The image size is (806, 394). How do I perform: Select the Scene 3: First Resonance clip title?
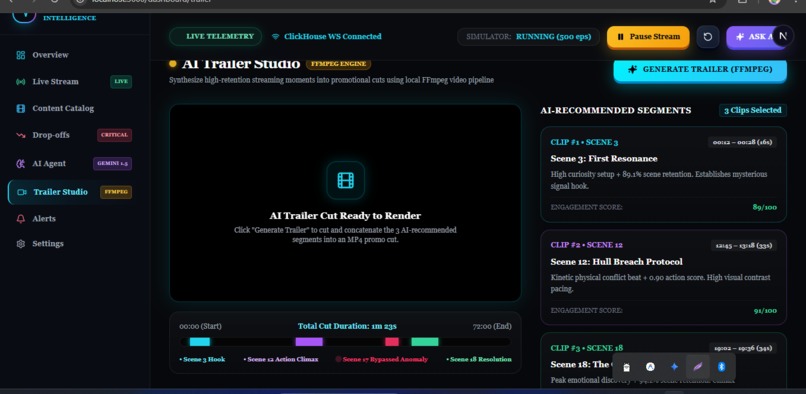(x=604, y=158)
